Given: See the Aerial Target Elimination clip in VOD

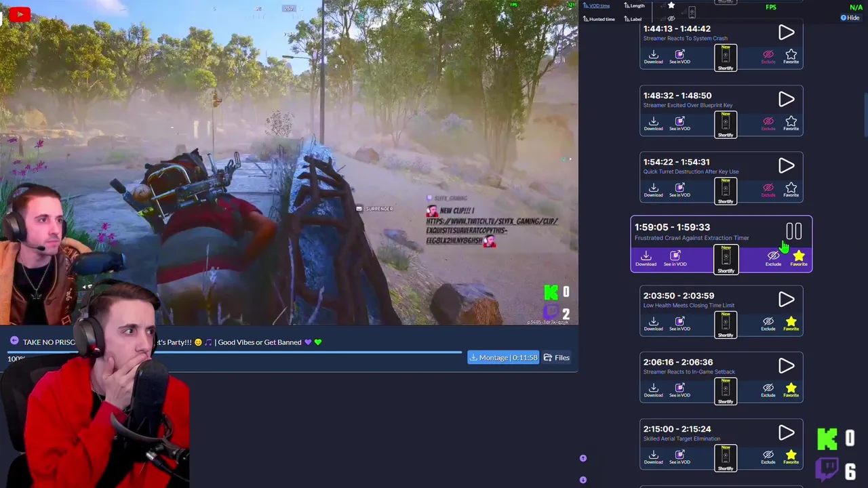Looking at the screenshot, I should (679, 457).
